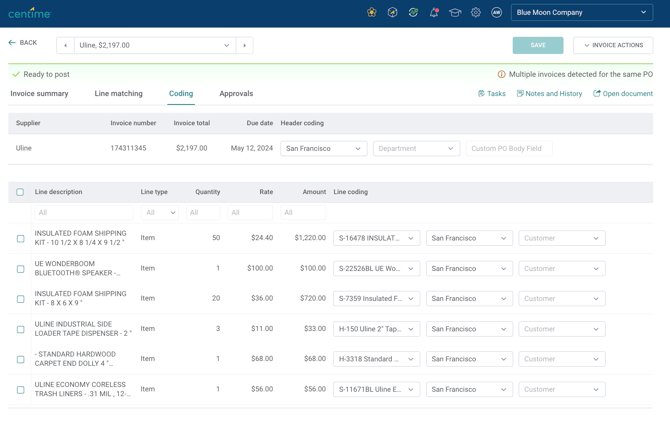Viewport: 670px width, 421px height.
Task: Open Customer dropdown in UE Wonderboom row
Action: (562, 268)
